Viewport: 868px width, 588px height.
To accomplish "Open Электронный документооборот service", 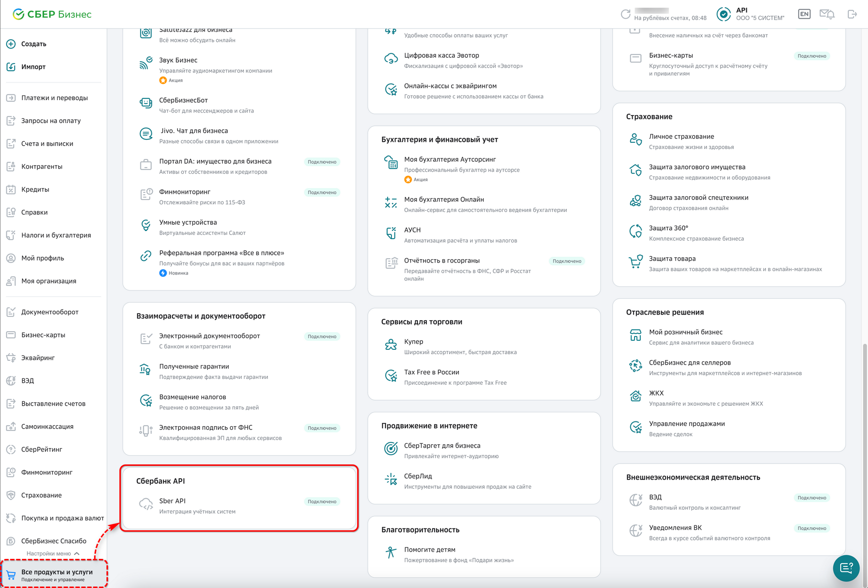I will [239, 341].
